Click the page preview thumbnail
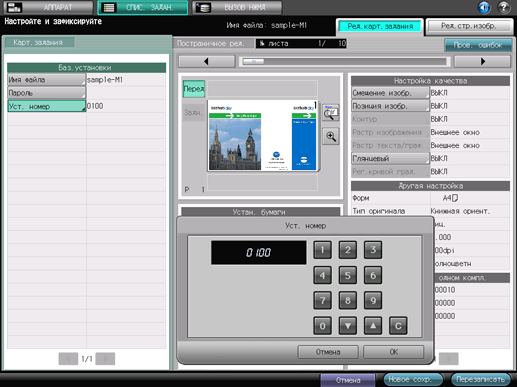Screen dimensions: 517x387 263,135
